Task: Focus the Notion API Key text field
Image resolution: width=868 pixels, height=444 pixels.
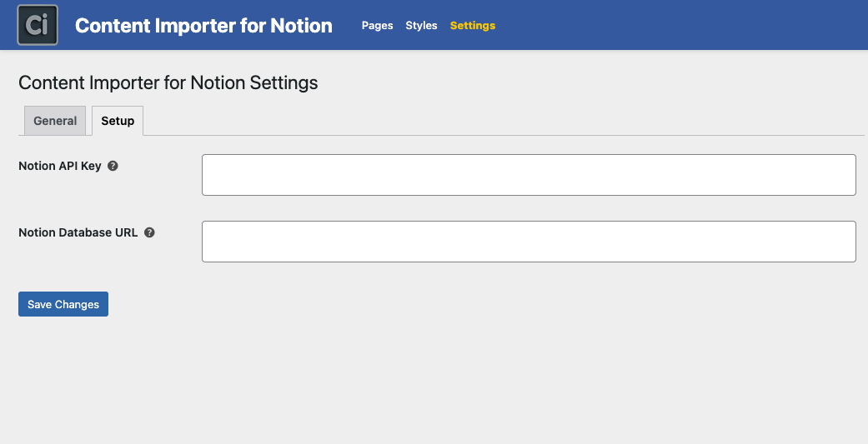Action: (529, 175)
